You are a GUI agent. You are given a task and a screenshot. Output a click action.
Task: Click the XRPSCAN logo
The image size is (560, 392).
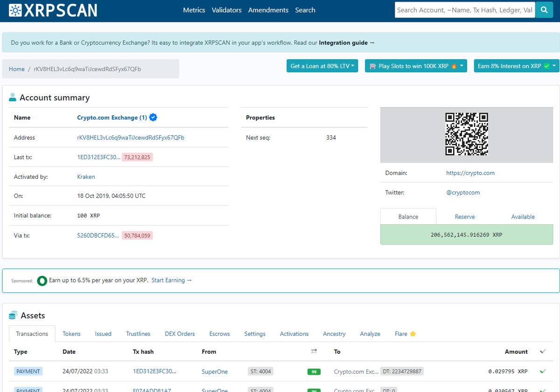53,10
